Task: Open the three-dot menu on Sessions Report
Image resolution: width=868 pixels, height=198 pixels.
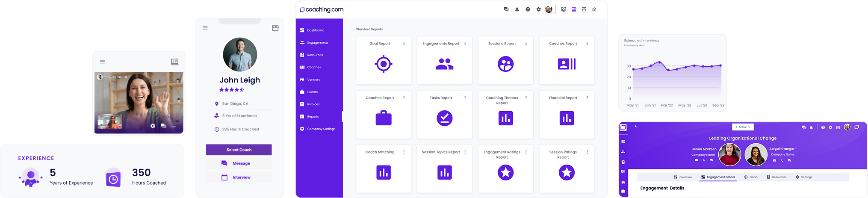Action: (526, 44)
